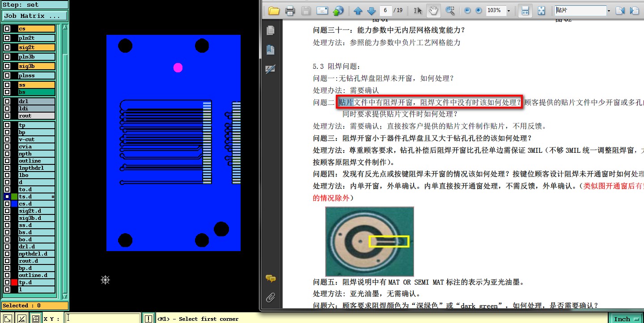
Task: Activate the Hand pan tool
Action: pos(433,10)
